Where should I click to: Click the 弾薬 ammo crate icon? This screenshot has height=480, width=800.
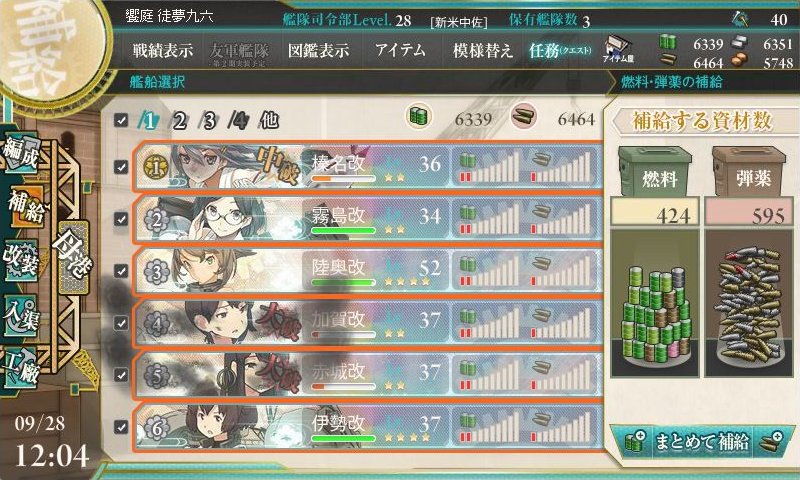(x=749, y=171)
